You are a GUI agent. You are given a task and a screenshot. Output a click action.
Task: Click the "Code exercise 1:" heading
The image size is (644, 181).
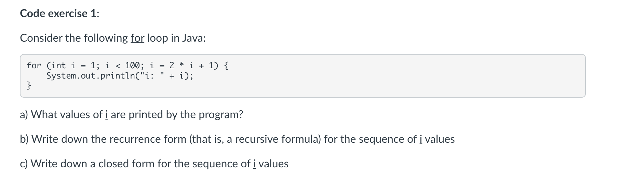(x=60, y=13)
